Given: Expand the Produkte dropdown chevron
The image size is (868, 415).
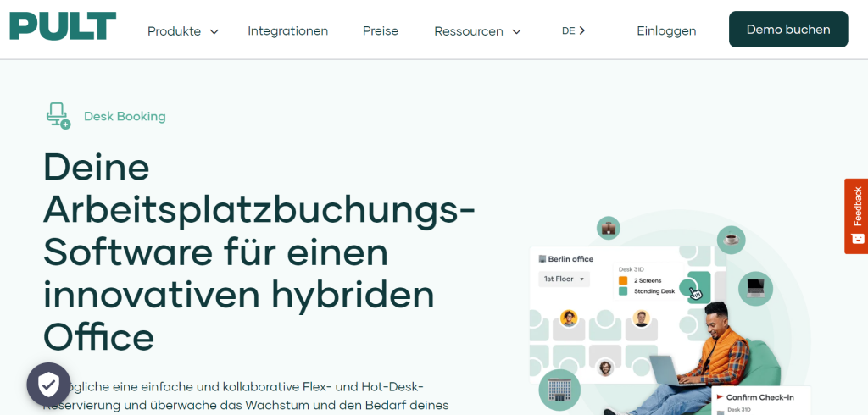Looking at the screenshot, I should (214, 31).
